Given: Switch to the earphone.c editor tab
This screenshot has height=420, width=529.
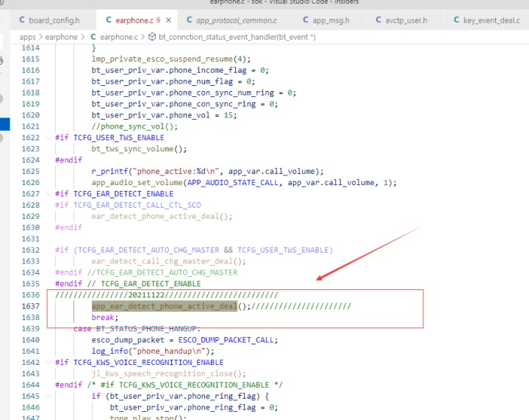Looking at the screenshot, I should (x=137, y=21).
